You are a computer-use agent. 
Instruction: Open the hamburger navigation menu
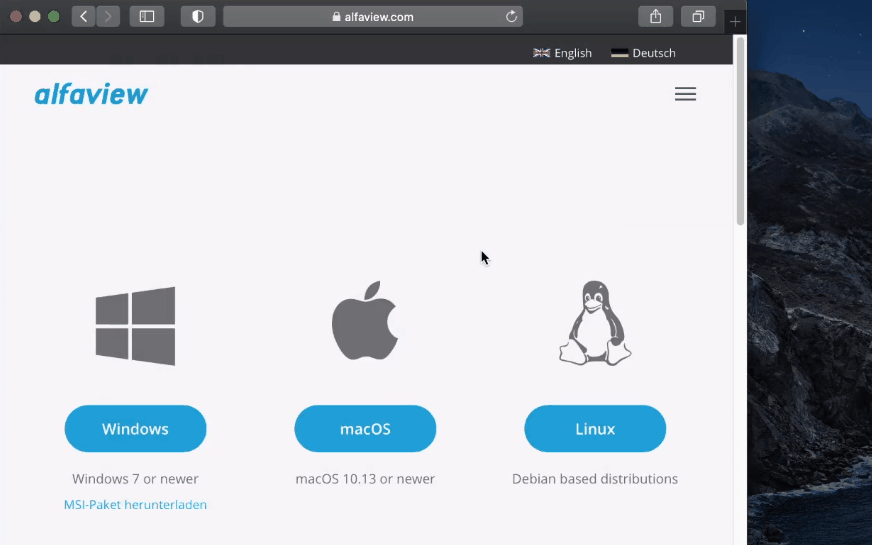[x=685, y=94]
